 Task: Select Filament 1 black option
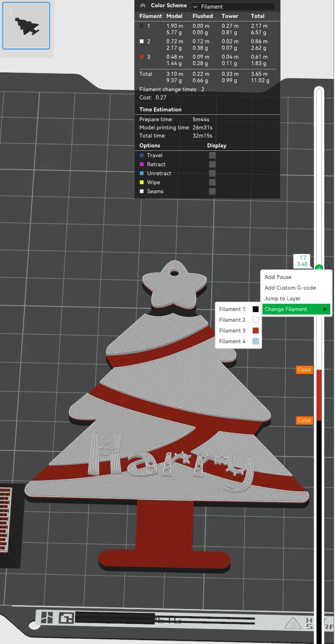click(238, 309)
